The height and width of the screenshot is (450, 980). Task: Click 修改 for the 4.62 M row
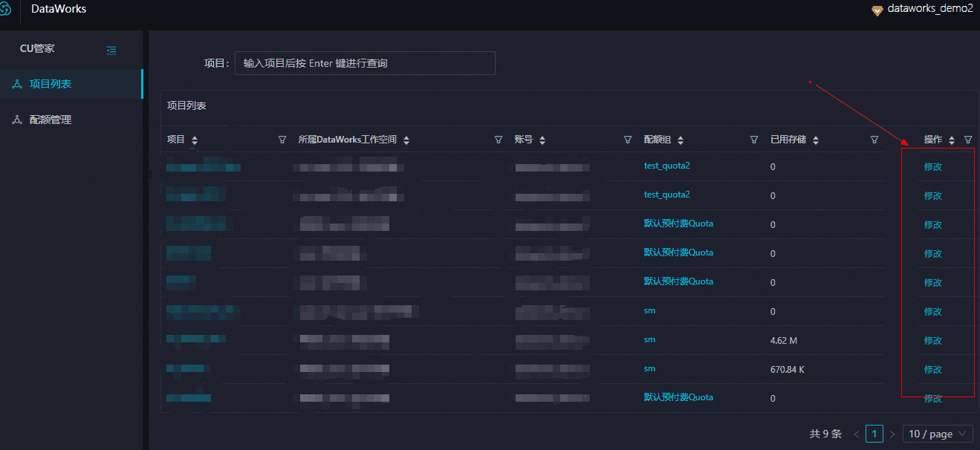[933, 340]
